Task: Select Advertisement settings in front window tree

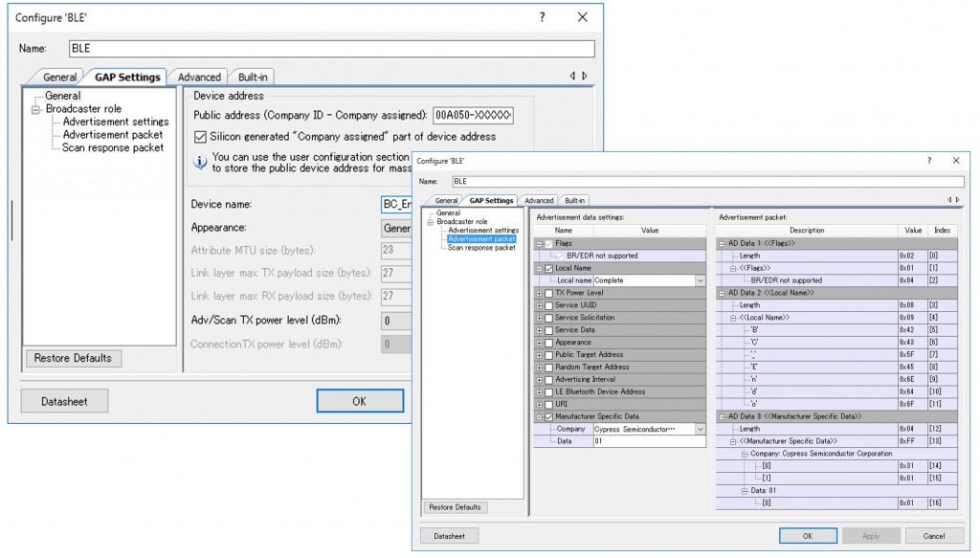Action: pos(483,230)
